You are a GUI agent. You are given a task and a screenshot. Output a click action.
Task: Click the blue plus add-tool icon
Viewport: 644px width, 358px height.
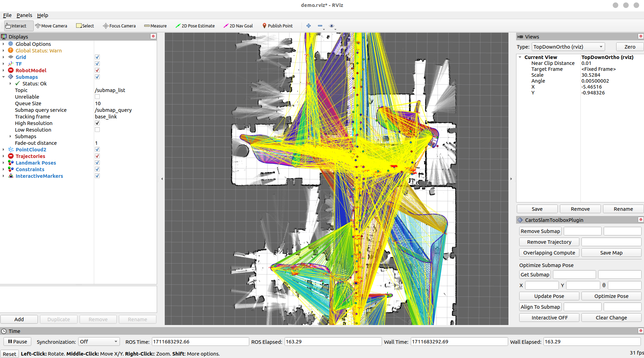click(309, 26)
